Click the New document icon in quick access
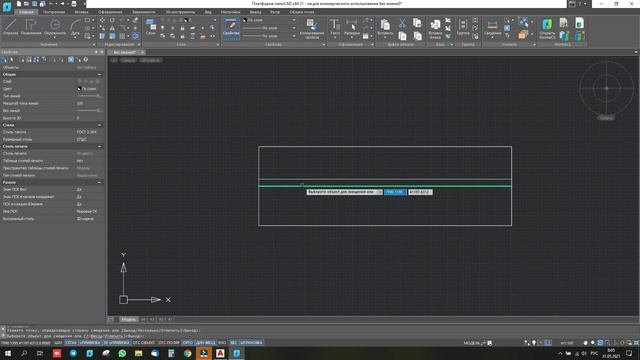Screen dimensions: 640x360 [19, 4]
